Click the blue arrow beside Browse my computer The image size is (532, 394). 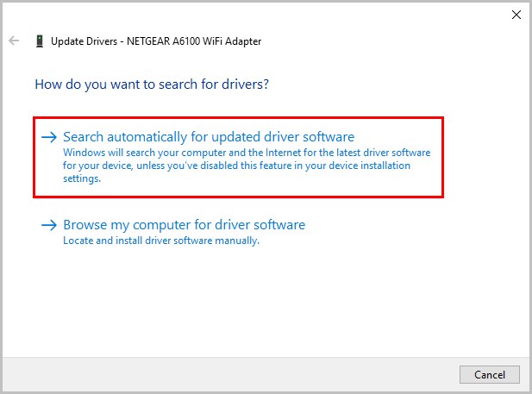coord(49,225)
